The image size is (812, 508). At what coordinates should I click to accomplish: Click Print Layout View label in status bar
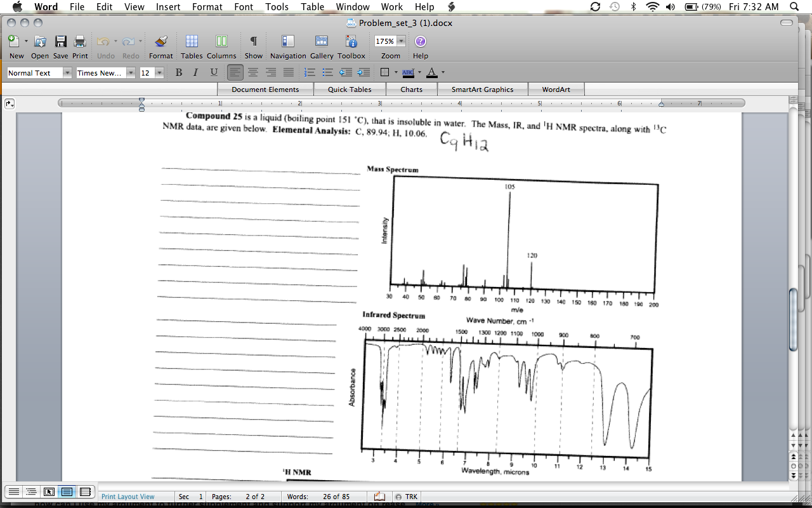coord(128,497)
